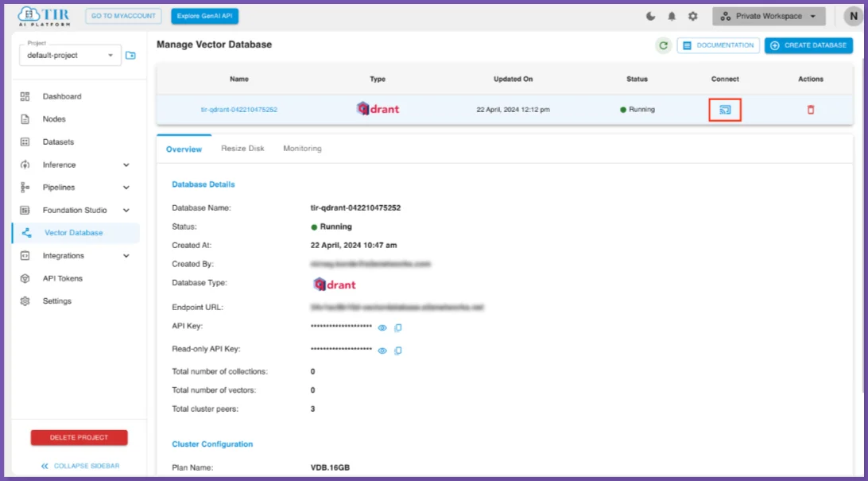Viewport: 868px width, 481px height.
Task: Click the Create Database button
Action: (808, 45)
